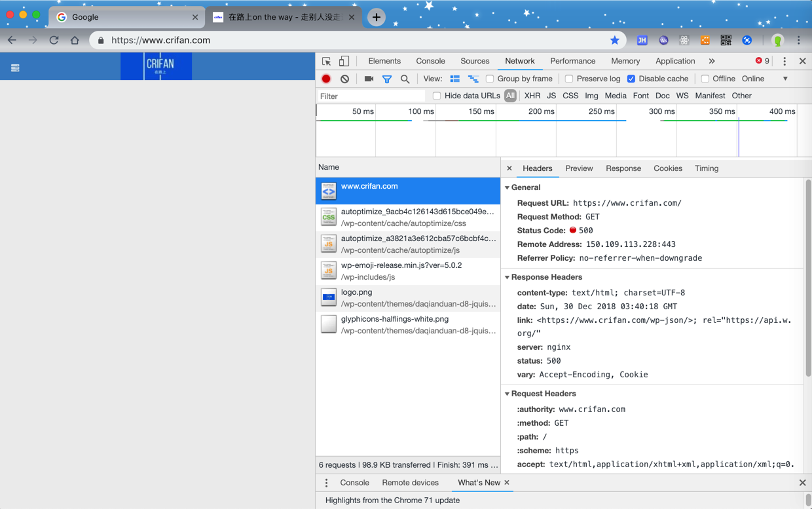View the Preview tab of request
This screenshot has width=812, height=509.
(579, 168)
